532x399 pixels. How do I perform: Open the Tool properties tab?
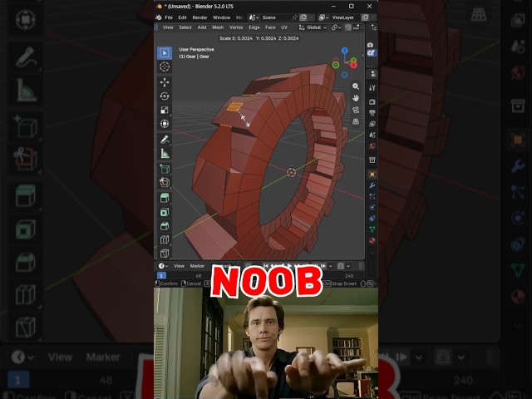372,88
